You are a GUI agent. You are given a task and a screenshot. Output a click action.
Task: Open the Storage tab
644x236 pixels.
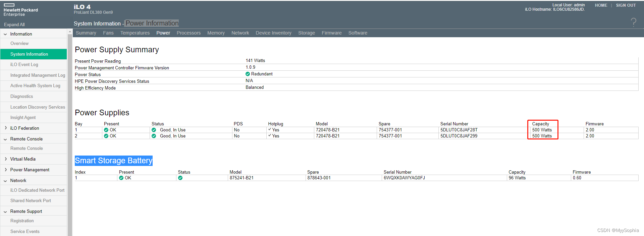pyautogui.click(x=307, y=33)
